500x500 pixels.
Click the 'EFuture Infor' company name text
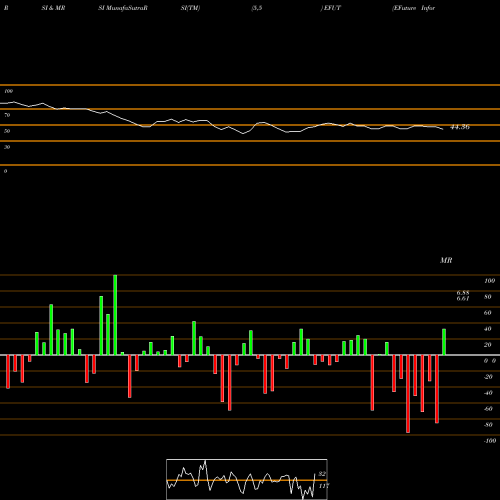coord(414,8)
